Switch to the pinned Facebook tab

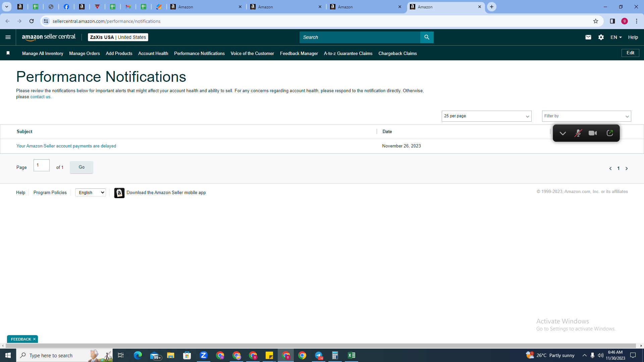click(66, 7)
